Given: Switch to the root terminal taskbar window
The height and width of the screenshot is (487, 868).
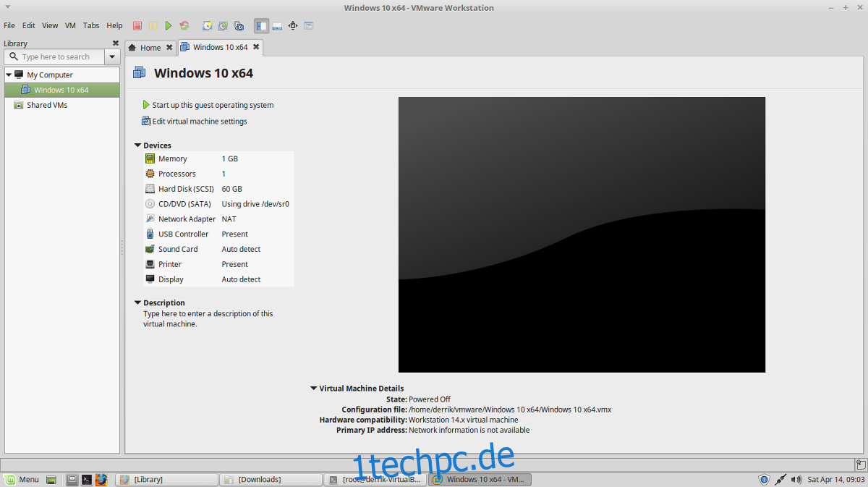Looking at the screenshot, I should click(375, 479).
